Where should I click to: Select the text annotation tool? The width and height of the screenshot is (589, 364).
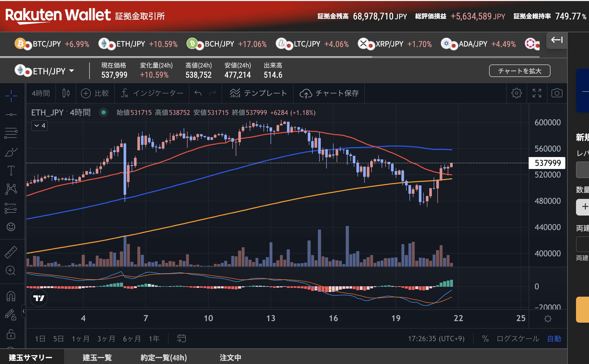11,171
